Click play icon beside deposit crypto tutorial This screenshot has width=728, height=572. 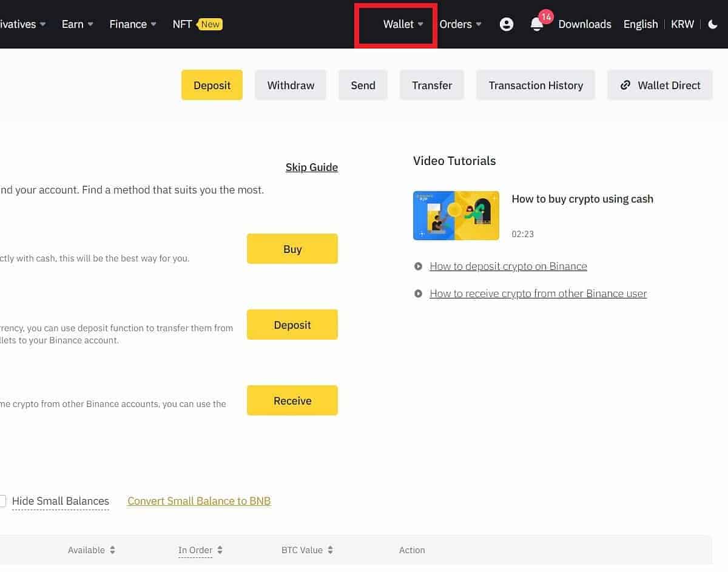[x=418, y=266]
